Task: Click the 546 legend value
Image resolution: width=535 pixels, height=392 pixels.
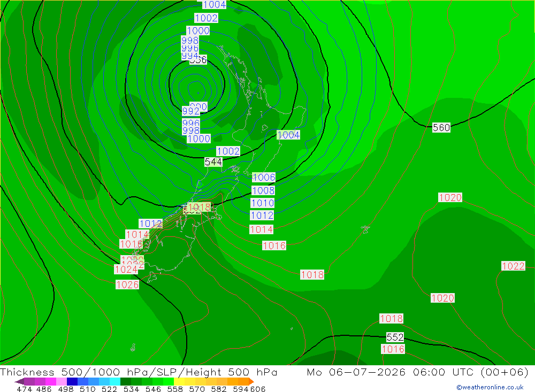Action: 153,389
